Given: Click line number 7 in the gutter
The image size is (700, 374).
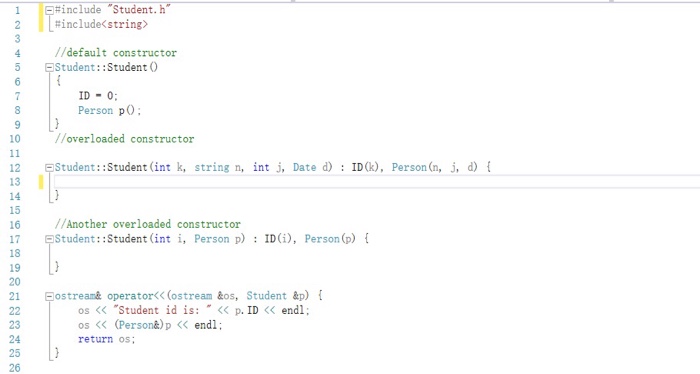Looking at the screenshot, I should click(x=17, y=96).
